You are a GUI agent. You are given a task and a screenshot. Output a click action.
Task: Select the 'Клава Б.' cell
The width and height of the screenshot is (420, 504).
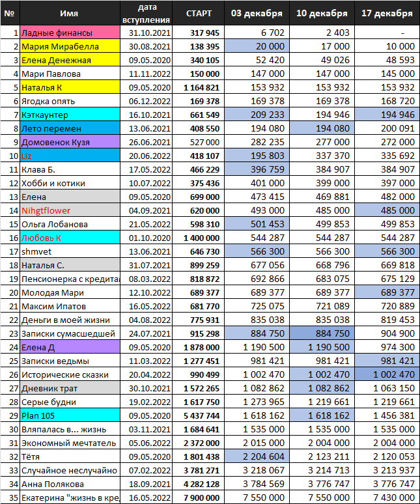pyautogui.click(x=70, y=169)
